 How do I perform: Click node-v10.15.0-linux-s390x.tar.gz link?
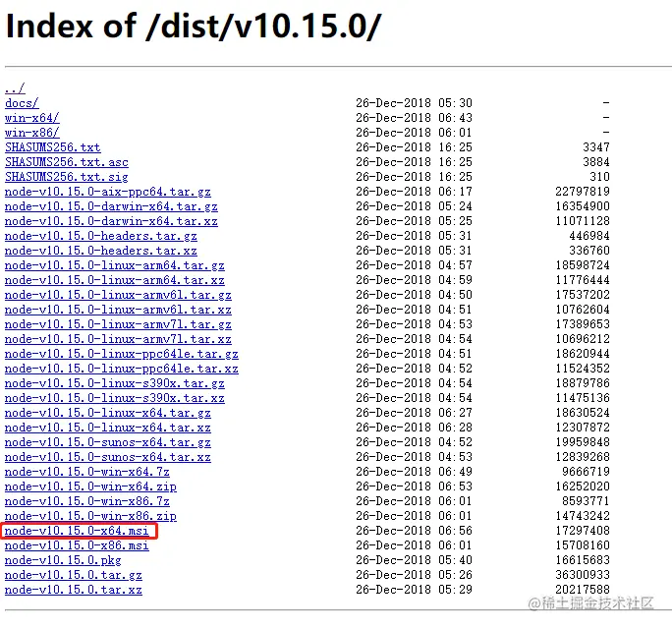tap(115, 383)
